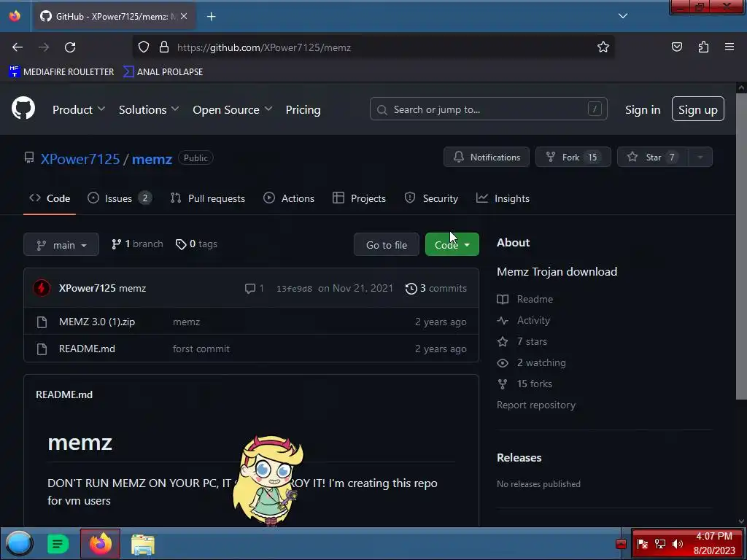Screen dimensions: 747x560
Task: Open the memz repository name link
Action: 152,158
